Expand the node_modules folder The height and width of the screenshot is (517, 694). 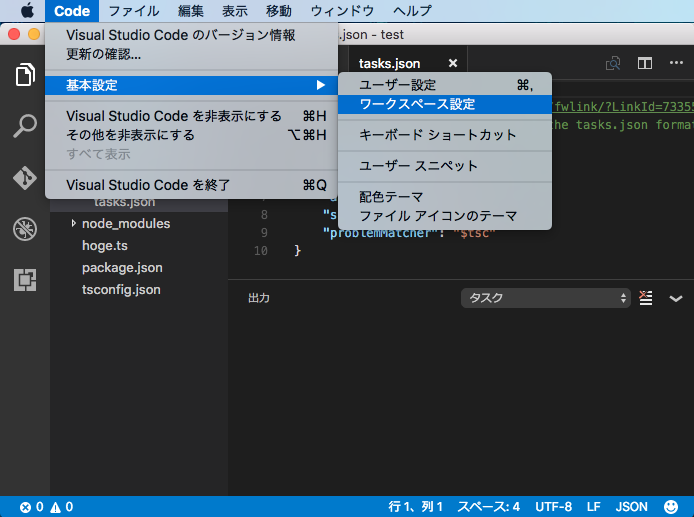pos(73,224)
